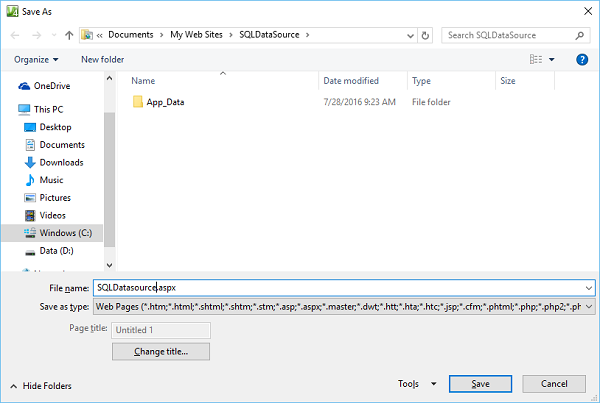Image resolution: width=600 pixels, height=403 pixels.
Task: Click the Refresh icon in address bar
Action: coord(426,35)
